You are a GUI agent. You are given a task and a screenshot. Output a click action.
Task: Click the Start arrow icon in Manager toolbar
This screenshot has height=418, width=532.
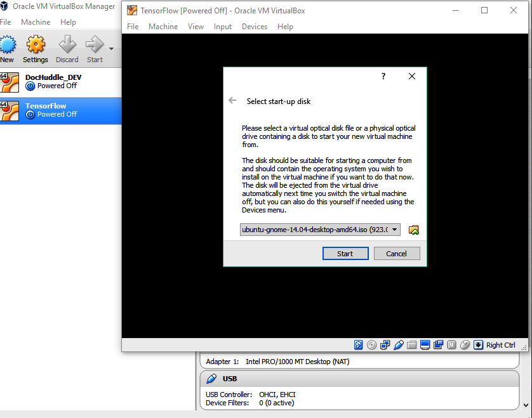click(95, 44)
